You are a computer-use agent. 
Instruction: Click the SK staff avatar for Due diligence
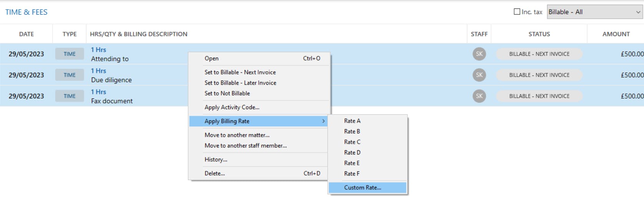479,75
